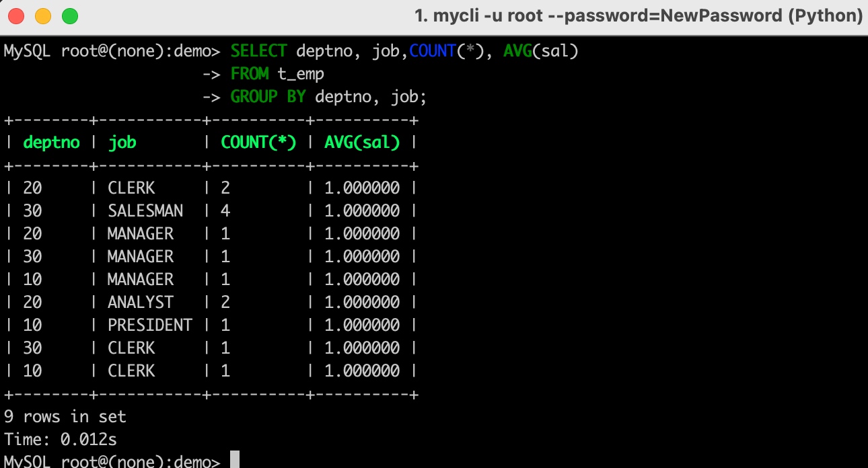Click the mycli window title text
The width and height of the screenshot is (868, 468).
click(639, 15)
